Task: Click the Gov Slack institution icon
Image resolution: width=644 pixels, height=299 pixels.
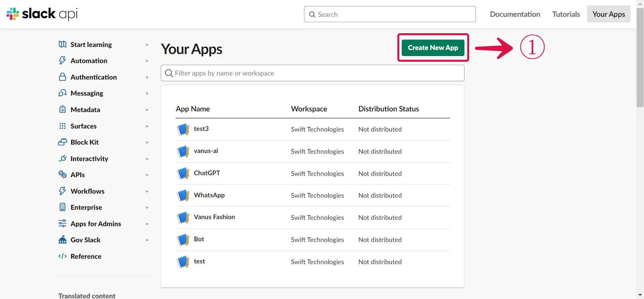Action: 62,240
